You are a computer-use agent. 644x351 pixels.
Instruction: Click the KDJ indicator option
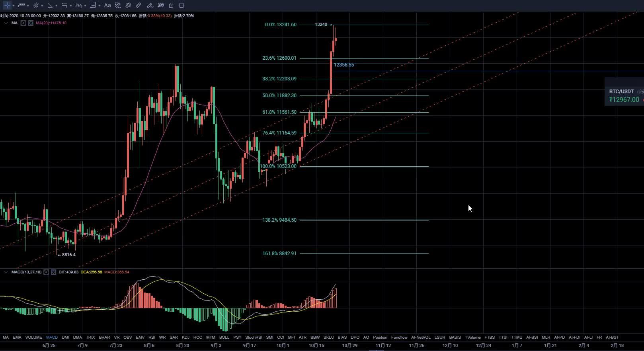pos(185,337)
